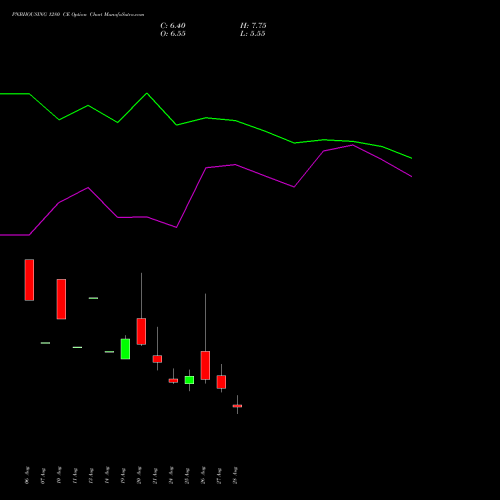Select the red candle for 20 Aug
The width and height of the screenshot is (500, 500).
coord(141,331)
